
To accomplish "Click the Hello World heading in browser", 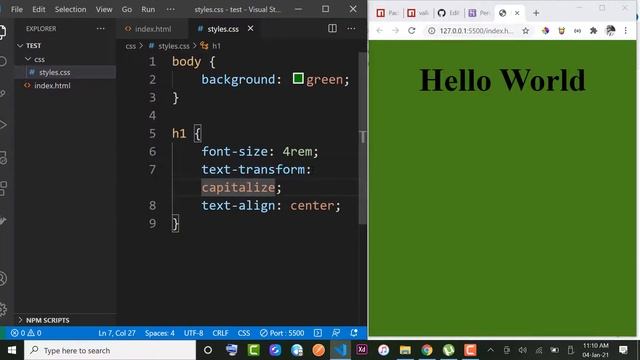I will (x=502, y=80).
